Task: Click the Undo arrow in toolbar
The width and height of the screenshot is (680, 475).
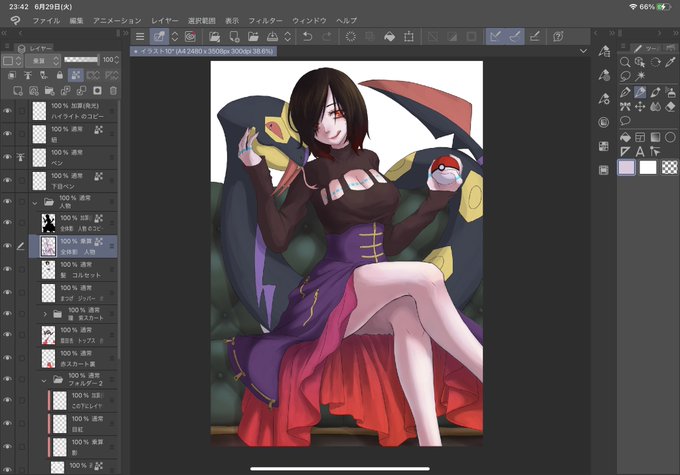Action: pos(307,36)
